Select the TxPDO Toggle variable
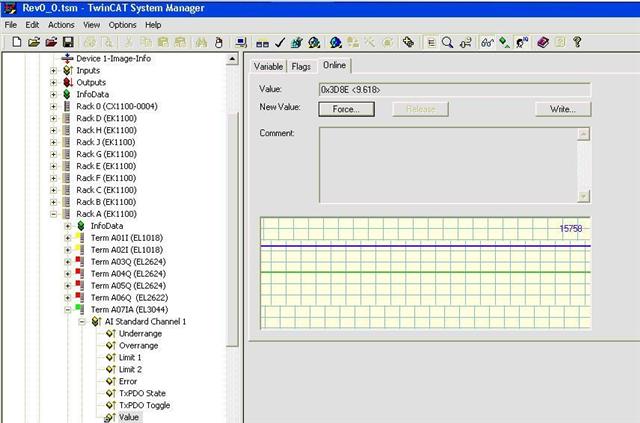This screenshot has width=640, height=423. (x=144, y=405)
